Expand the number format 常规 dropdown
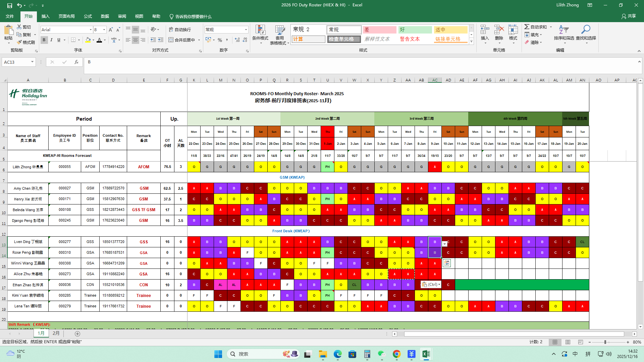Screen dimensions: 644x362 click(246, 30)
